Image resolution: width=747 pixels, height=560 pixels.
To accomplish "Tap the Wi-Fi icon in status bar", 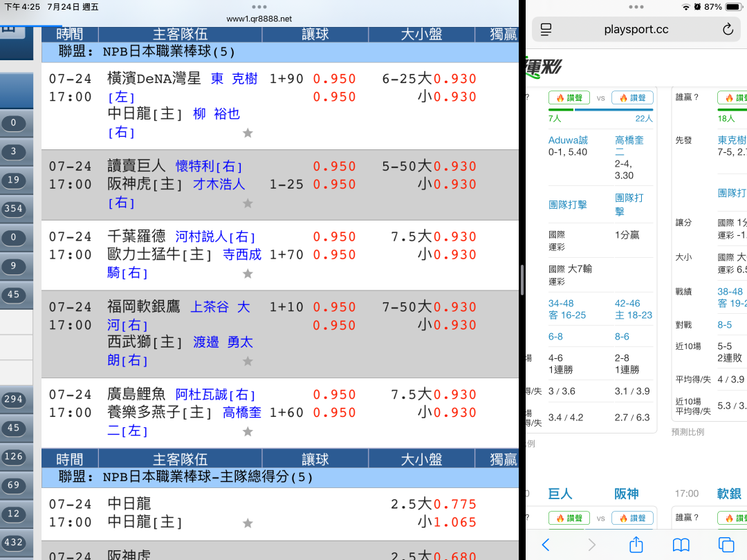I will pyautogui.click(x=686, y=7).
